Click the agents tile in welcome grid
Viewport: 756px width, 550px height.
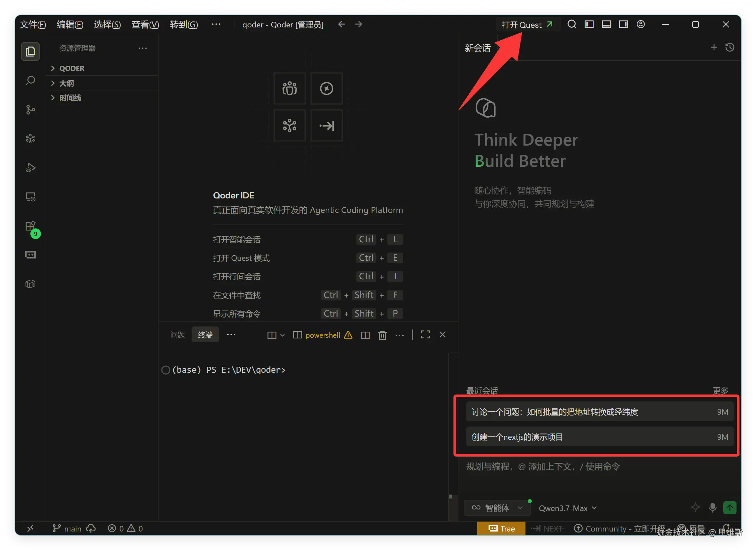coord(289,88)
